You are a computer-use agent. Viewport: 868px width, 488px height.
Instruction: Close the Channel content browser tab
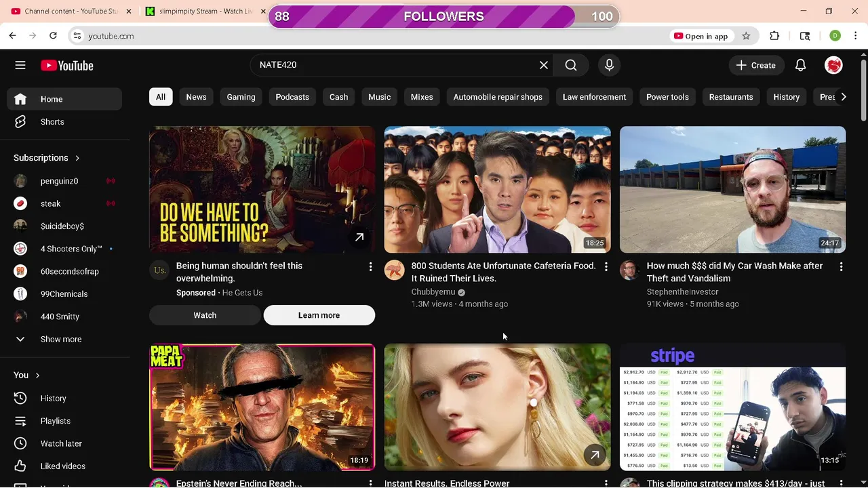coord(129,12)
